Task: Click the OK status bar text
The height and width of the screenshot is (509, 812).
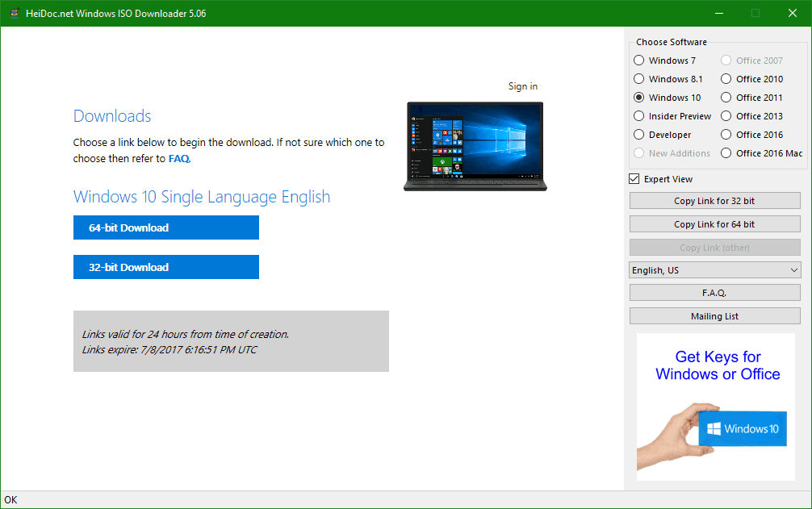Action: [x=10, y=499]
